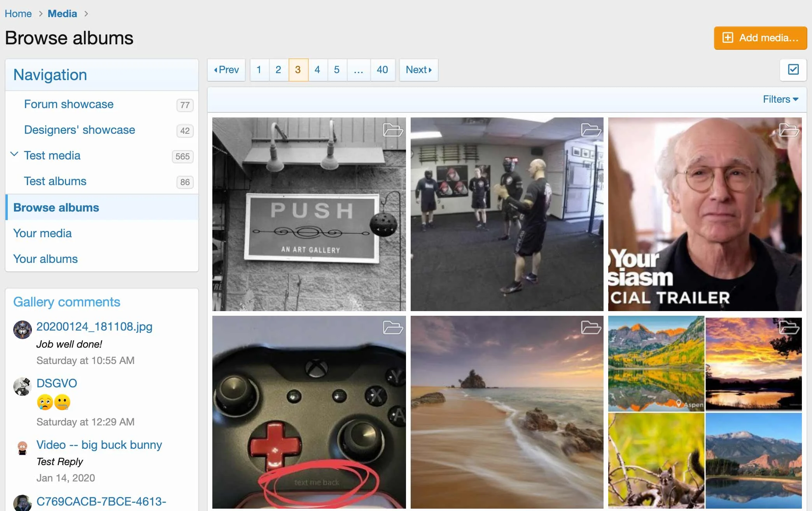Image resolution: width=812 pixels, height=511 pixels.
Task: View the beach sunset photo thumbnail
Action: [x=506, y=412]
